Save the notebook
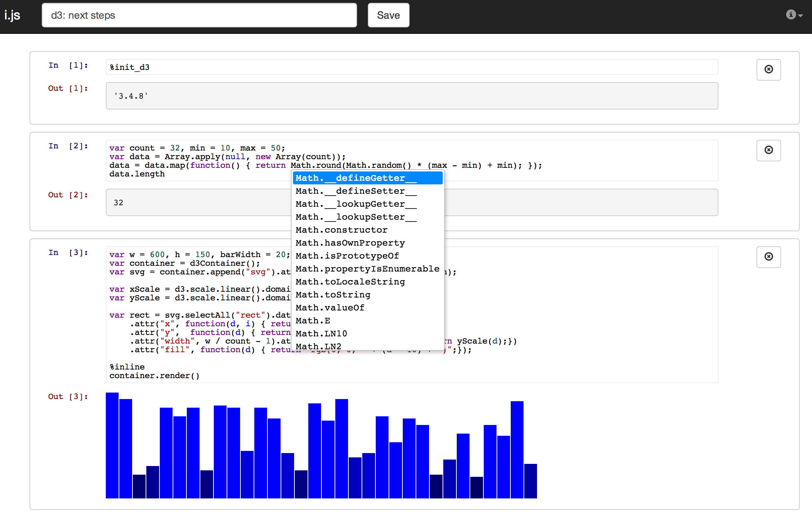Image resolution: width=812 pixels, height=515 pixels. 388,15
